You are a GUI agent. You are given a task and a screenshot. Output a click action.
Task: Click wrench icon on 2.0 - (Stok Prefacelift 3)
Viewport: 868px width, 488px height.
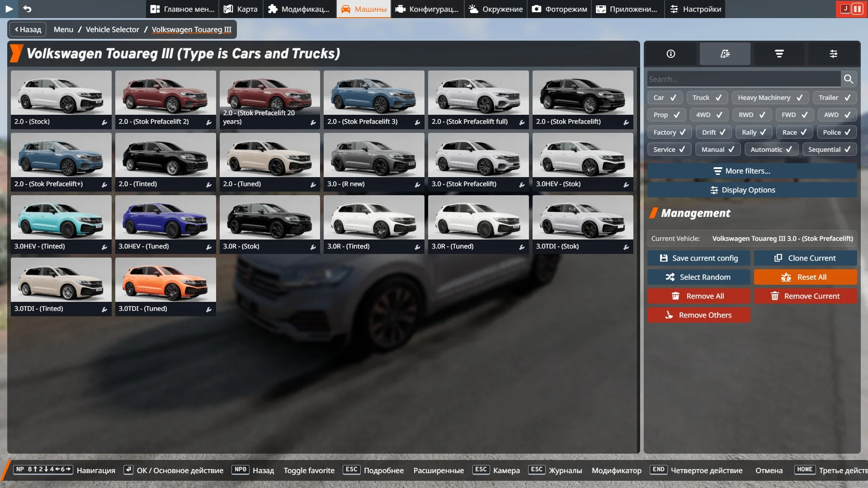pyautogui.click(x=417, y=122)
